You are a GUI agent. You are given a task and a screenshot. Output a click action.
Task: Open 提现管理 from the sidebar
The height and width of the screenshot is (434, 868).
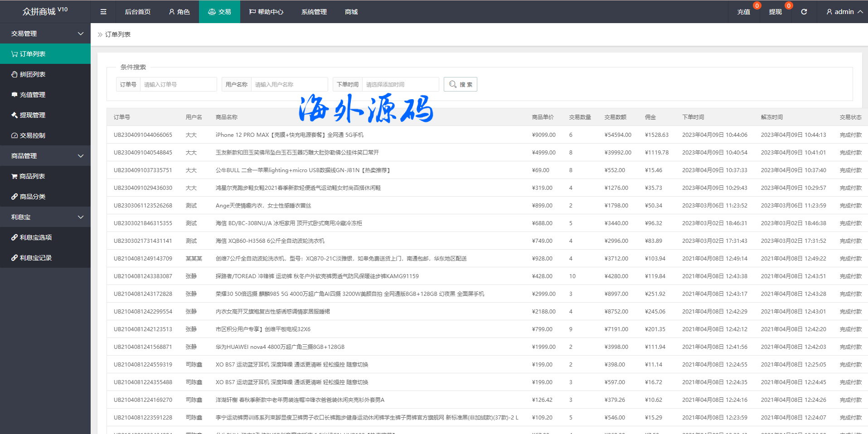33,115
